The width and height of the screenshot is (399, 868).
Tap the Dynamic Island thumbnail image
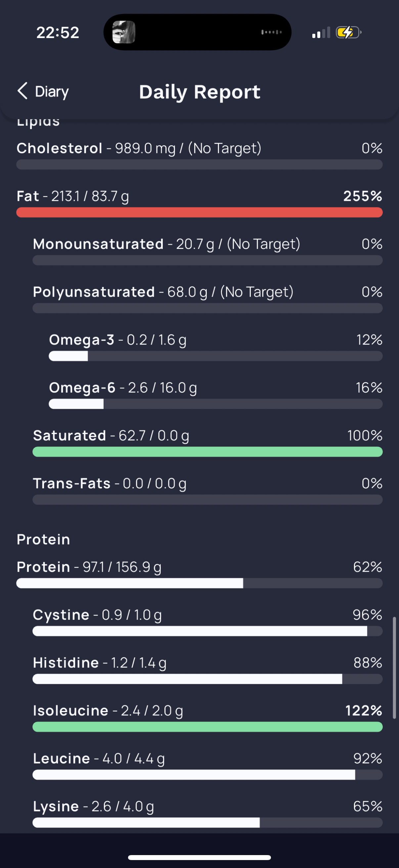pyautogui.click(x=124, y=32)
